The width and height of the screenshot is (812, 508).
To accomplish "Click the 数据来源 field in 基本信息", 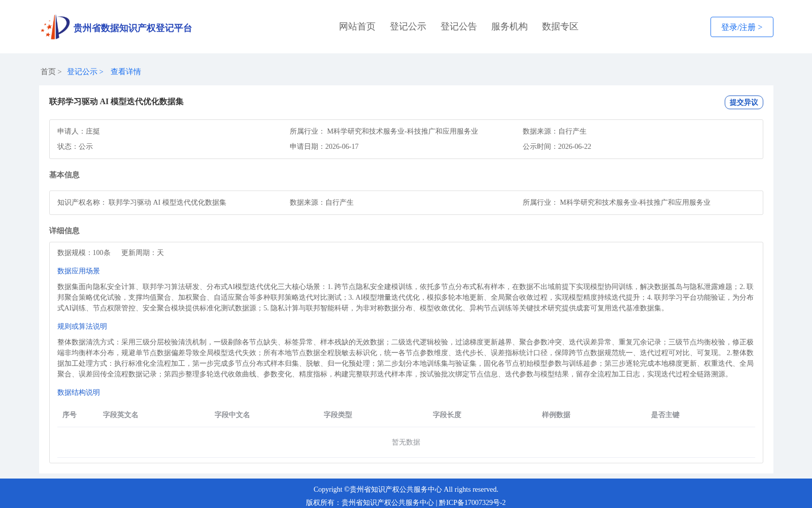I will (322, 202).
